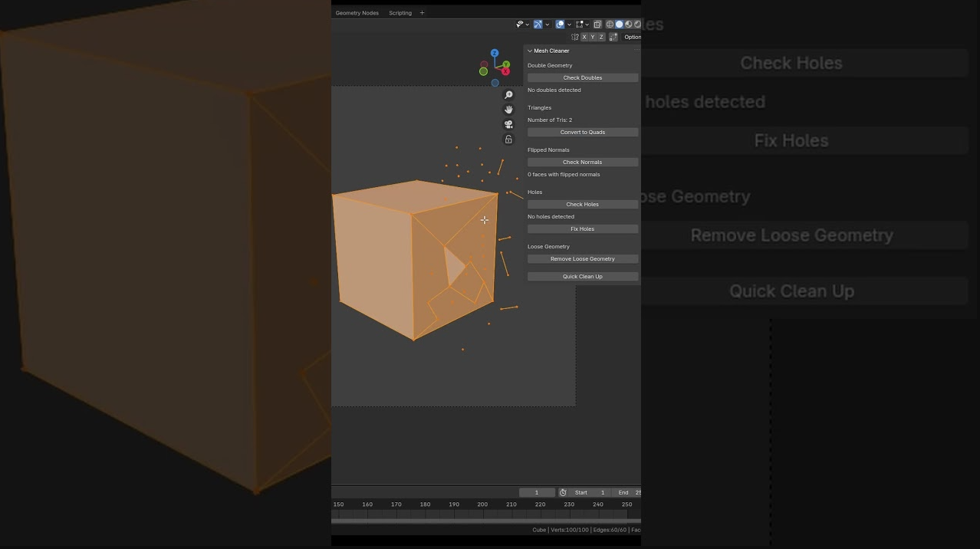
Task: Toggle Y axis mirror
Action: (593, 37)
